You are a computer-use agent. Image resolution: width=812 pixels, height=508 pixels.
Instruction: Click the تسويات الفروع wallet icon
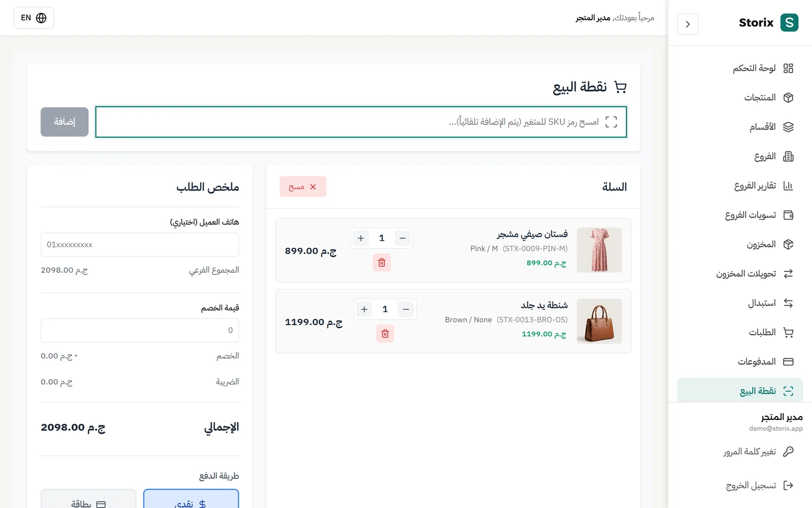coord(788,215)
